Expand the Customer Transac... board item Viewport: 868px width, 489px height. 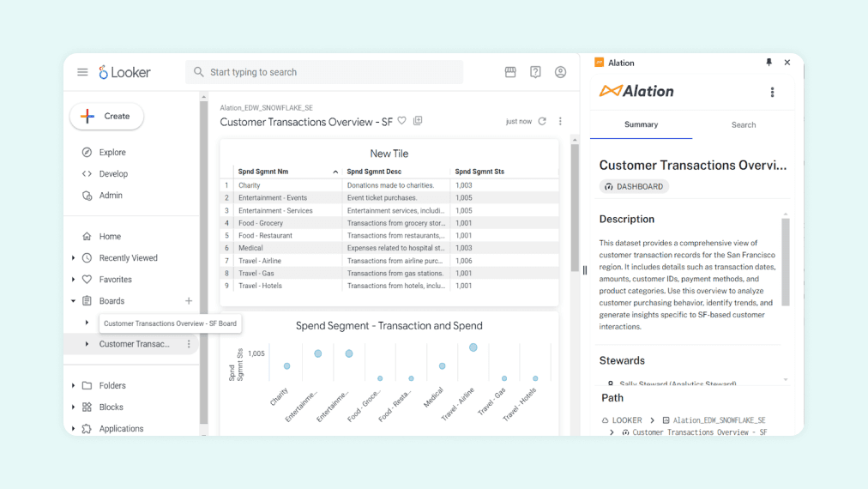pyautogui.click(x=87, y=344)
